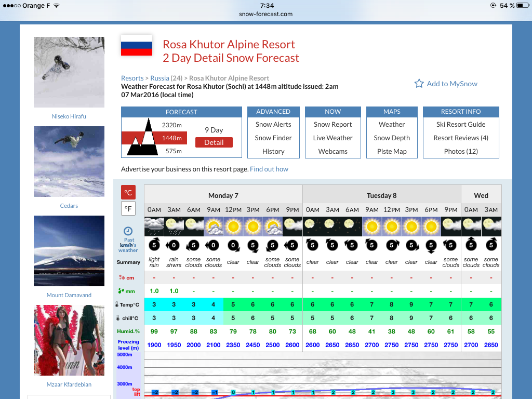This screenshot has height=399, width=532.
Task: Click the Russia breadcrumb link
Action: pyautogui.click(x=159, y=78)
